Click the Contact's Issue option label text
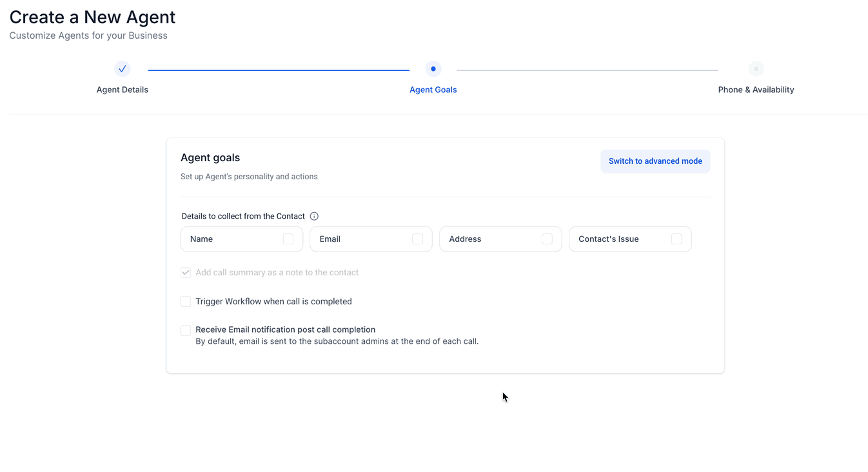Viewport: 868px width, 472px height. tap(608, 239)
